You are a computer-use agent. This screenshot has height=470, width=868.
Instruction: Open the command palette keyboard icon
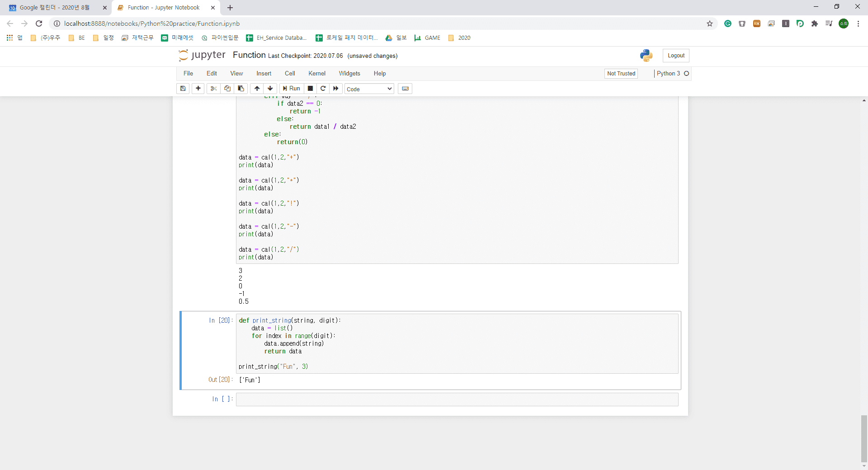point(405,89)
